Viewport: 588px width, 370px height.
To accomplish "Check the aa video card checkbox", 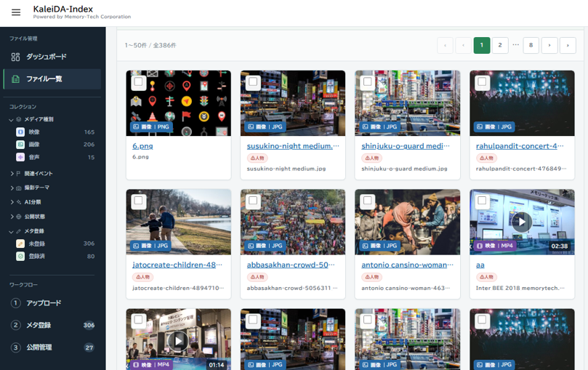I will coord(483,201).
